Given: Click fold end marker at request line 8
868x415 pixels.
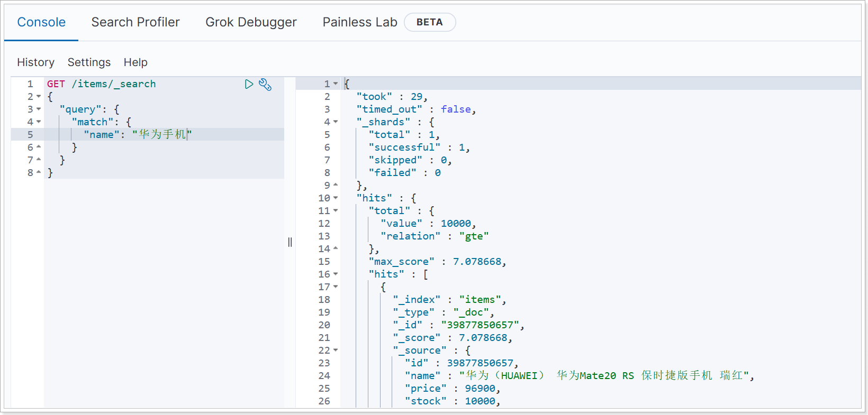Looking at the screenshot, I should tap(39, 172).
